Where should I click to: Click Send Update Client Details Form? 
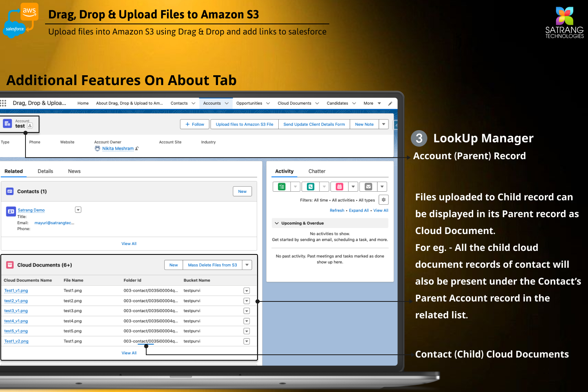[314, 124]
